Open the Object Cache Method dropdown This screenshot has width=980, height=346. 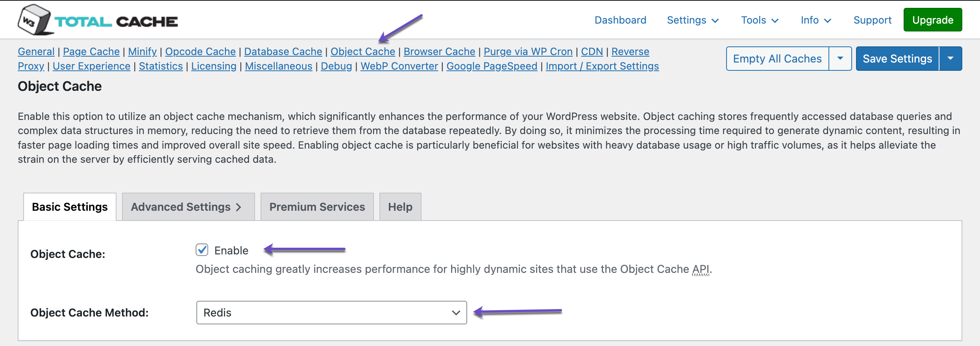331,313
